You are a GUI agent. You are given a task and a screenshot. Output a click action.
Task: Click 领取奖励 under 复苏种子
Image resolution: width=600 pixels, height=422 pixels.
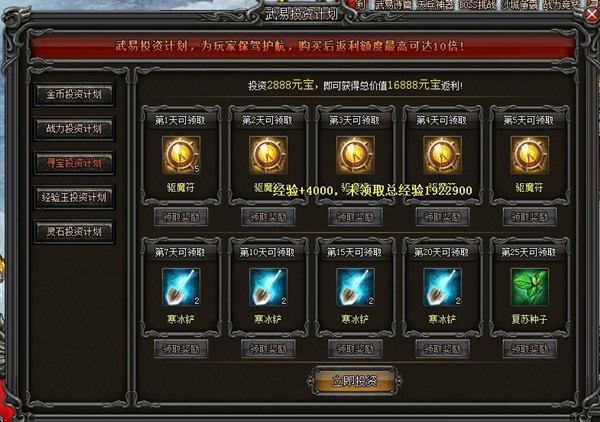pos(530,349)
